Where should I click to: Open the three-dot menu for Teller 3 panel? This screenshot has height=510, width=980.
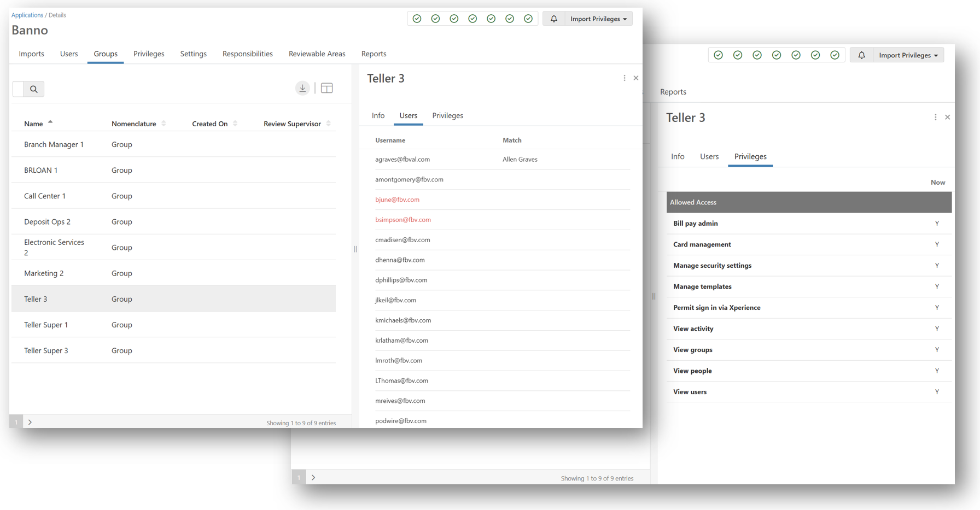click(x=625, y=78)
